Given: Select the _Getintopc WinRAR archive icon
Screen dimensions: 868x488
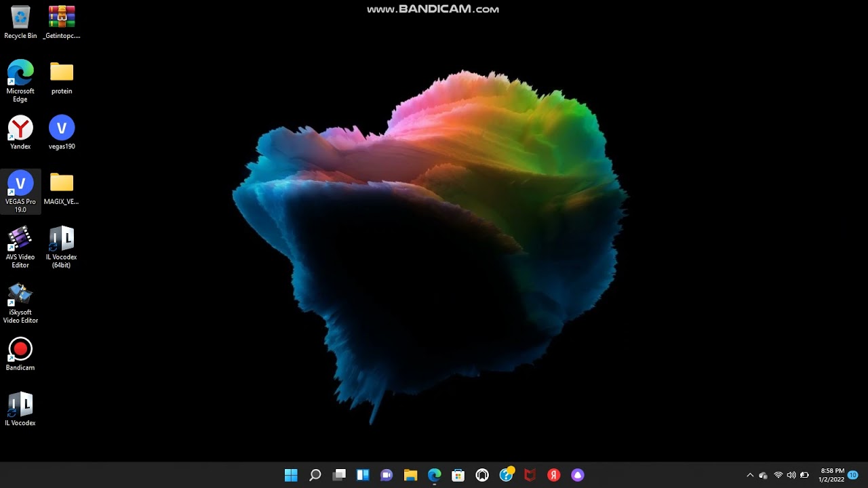Looking at the screenshot, I should pyautogui.click(x=62, y=22).
